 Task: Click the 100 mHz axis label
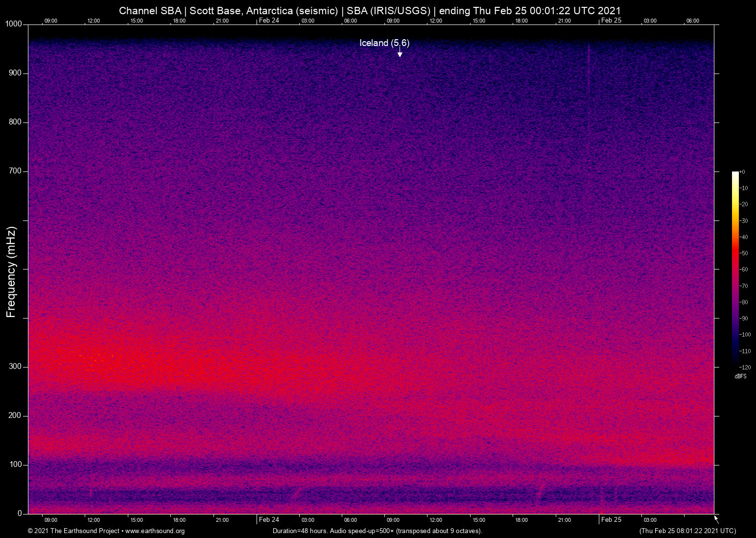(x=15, y=465)
